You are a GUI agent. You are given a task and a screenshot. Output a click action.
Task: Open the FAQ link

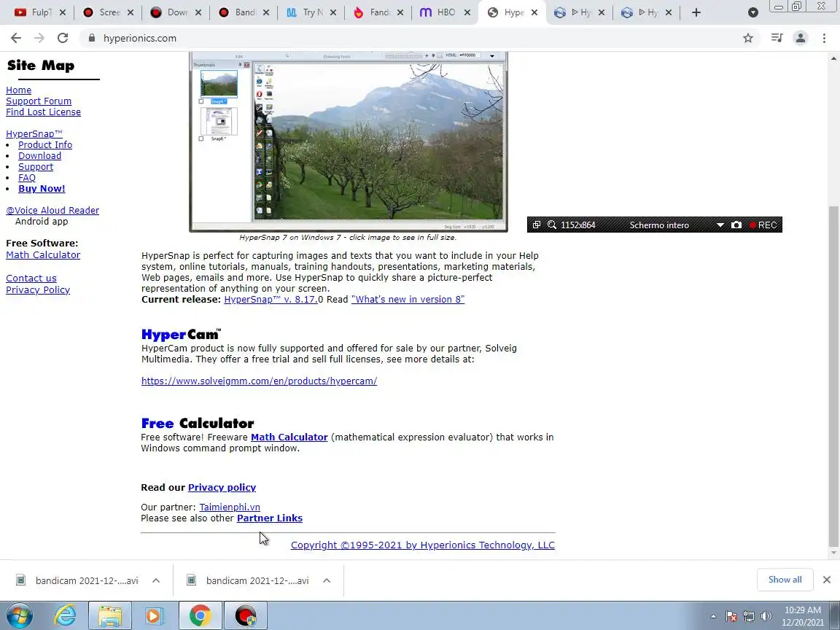[27, 177]
